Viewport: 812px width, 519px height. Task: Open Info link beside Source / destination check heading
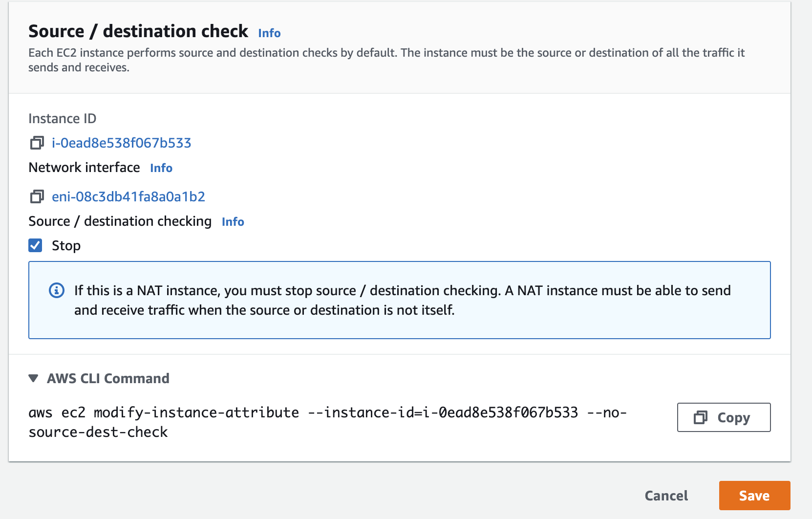pos(269,33)
